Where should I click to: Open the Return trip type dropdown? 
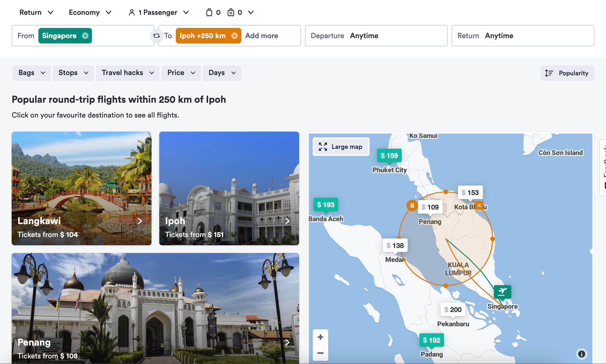36,13
